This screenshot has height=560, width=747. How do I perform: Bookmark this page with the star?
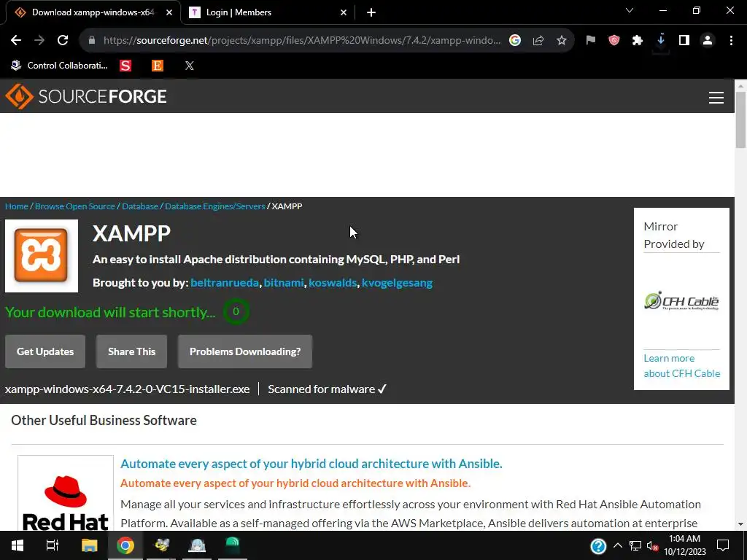[562, 41]
